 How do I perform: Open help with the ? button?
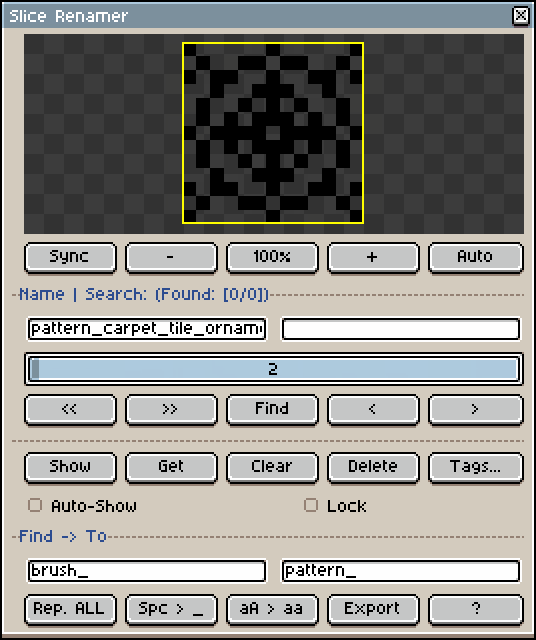pyautogui.click(x=476, y=610)
